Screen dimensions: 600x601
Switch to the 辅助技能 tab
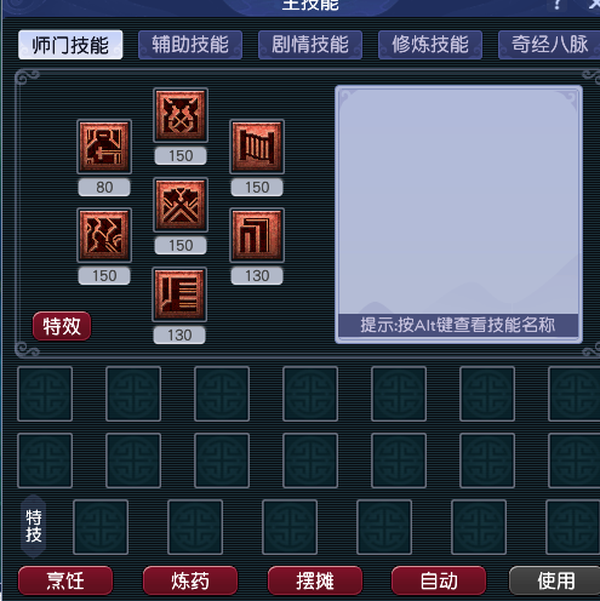[190, 45]
